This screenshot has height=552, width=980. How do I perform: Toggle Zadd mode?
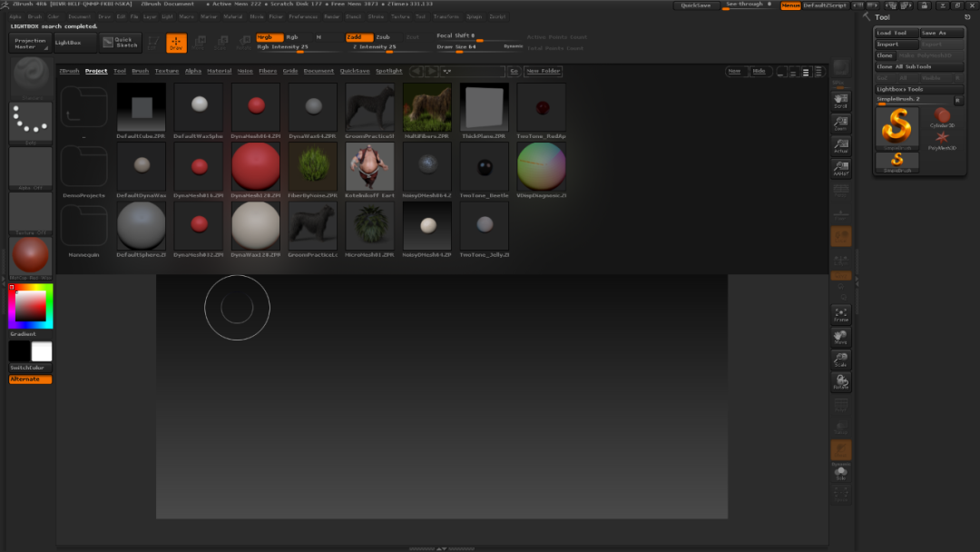coord(359,37)
